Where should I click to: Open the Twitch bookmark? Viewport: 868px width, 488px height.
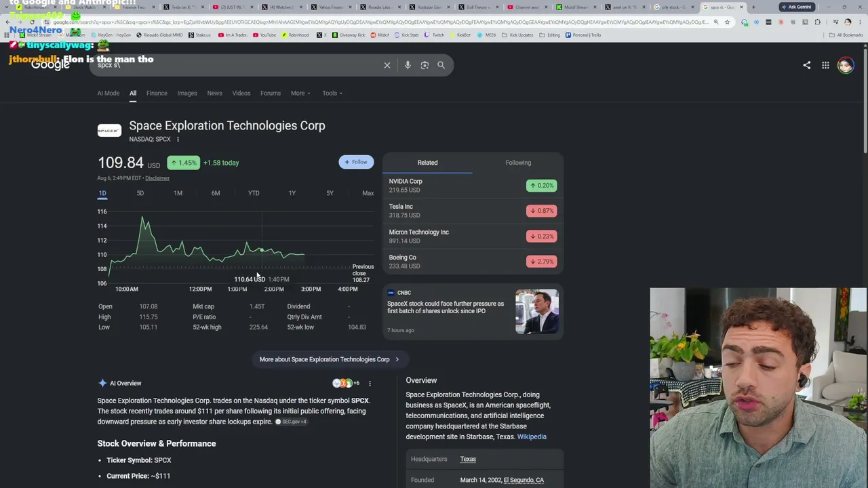(434, 35)
